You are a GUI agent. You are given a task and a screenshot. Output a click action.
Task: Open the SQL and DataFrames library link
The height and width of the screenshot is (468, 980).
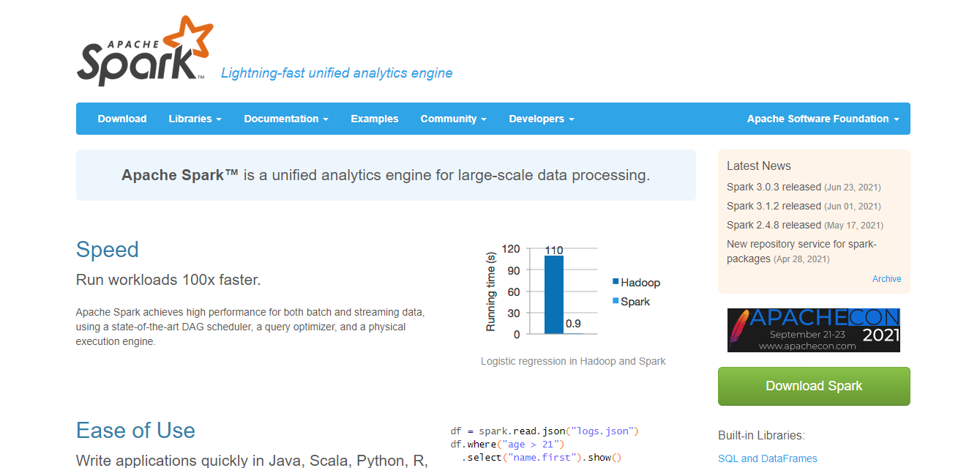(767, 458)
